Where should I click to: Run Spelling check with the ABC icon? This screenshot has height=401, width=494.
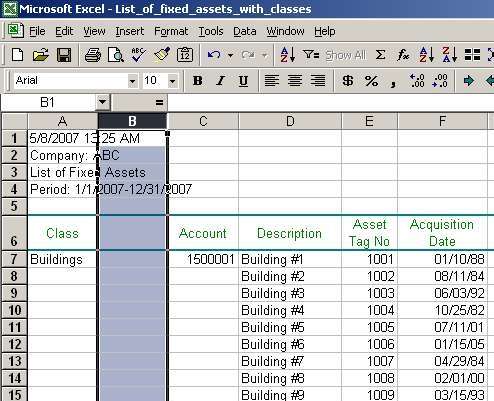tap(138, 54)
